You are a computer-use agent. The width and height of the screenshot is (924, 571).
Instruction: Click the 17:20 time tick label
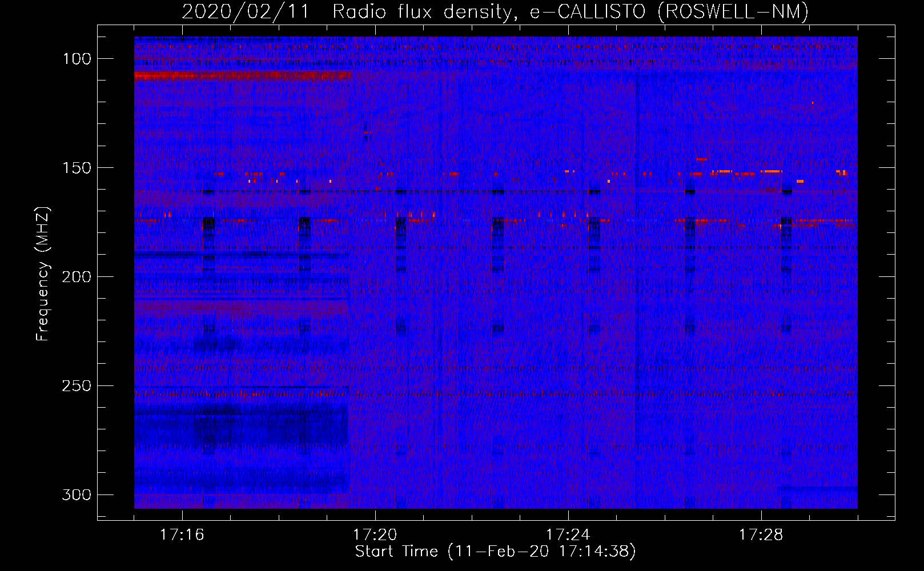[x=375, y=535]
